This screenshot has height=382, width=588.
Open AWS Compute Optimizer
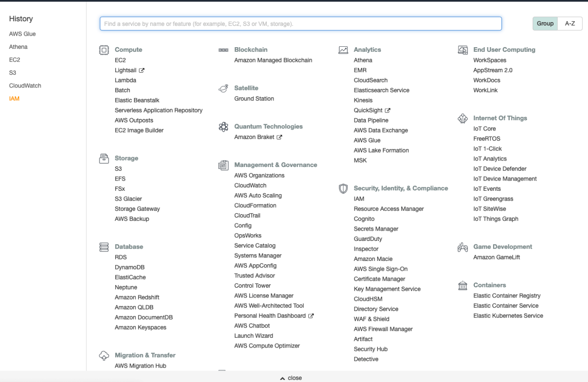click(267, 346)
